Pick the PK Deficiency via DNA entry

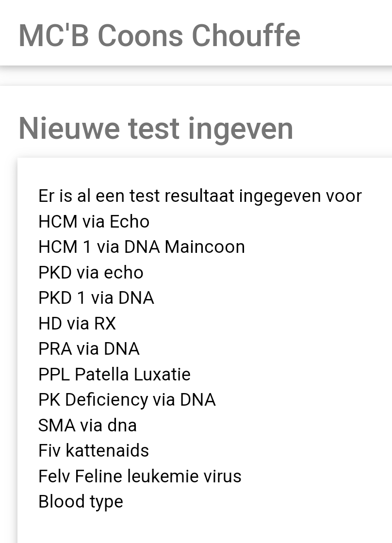coord(127,400)
